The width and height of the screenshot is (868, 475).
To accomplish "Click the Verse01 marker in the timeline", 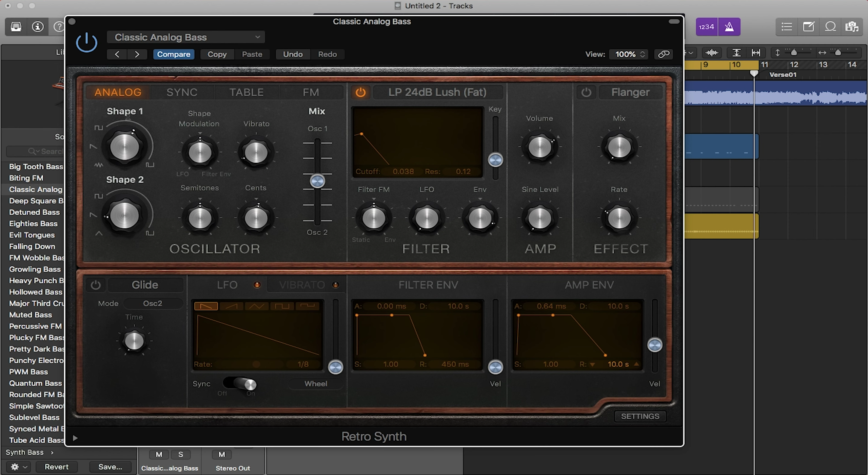I will point(783,75).
